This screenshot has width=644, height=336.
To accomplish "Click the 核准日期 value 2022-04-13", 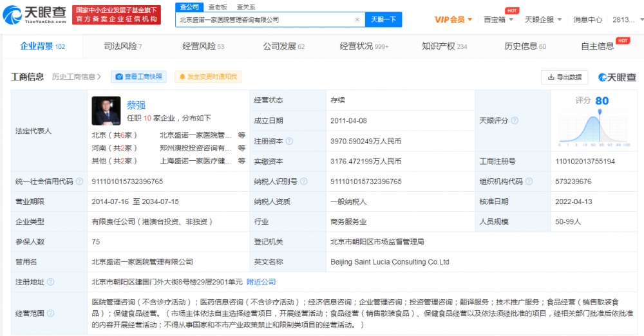I will pos(574,201).
